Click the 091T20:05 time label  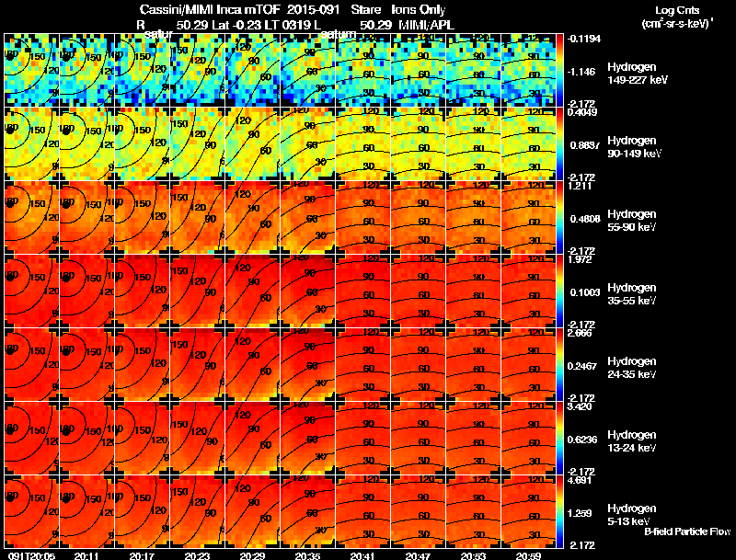(31, 555)
